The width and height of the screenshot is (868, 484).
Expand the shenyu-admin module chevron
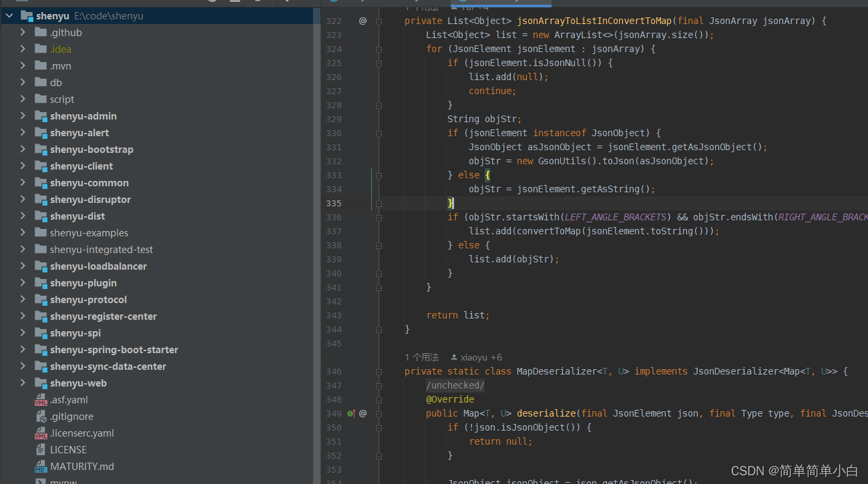click(x=23, y=115)
